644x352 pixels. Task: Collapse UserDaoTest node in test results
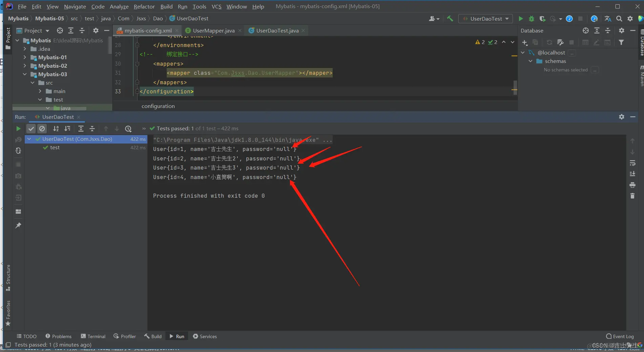[x=29, y=139]
